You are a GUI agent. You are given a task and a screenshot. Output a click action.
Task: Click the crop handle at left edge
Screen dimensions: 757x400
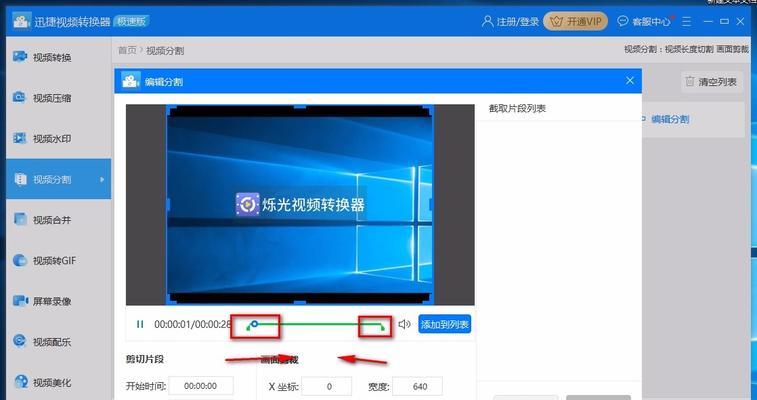pos(168,205)
